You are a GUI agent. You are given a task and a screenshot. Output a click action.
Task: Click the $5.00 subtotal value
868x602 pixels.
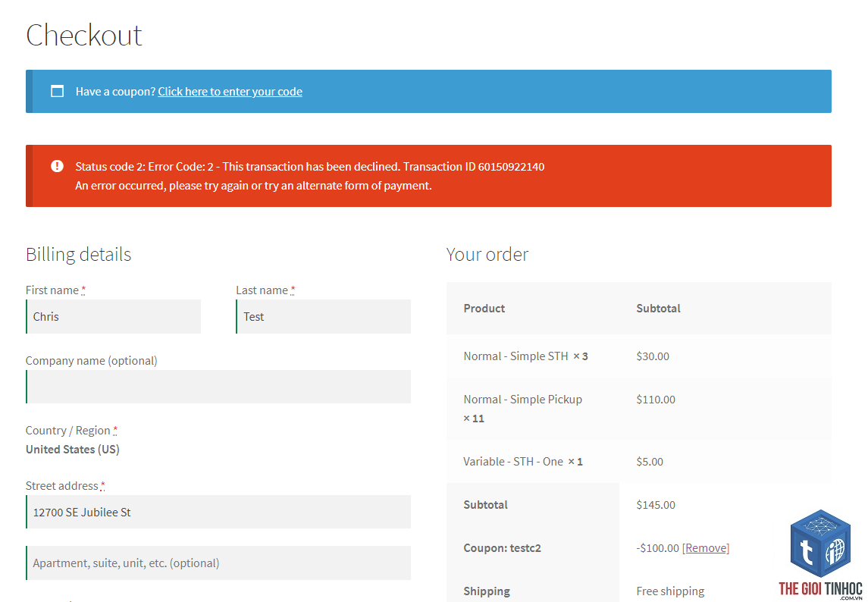[650, 461]
